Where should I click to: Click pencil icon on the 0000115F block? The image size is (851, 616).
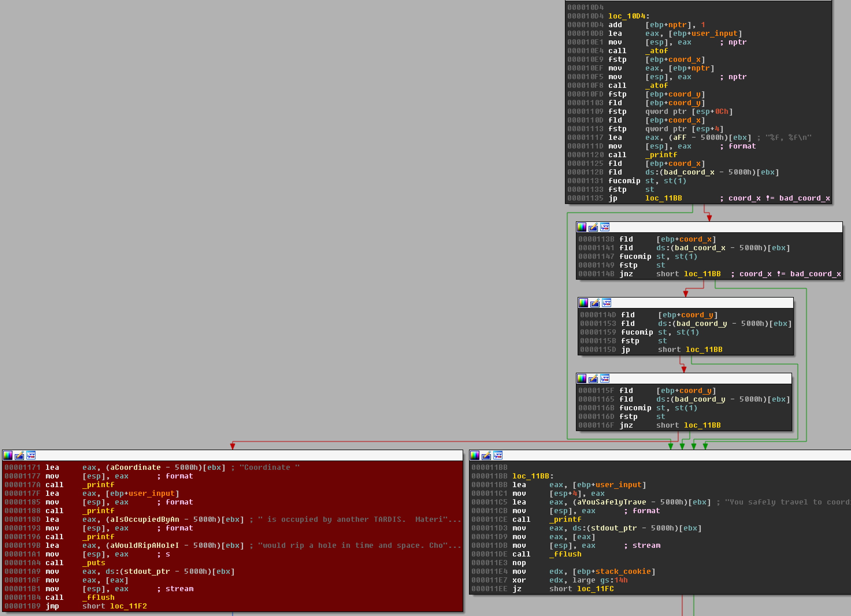pos(593,378)
